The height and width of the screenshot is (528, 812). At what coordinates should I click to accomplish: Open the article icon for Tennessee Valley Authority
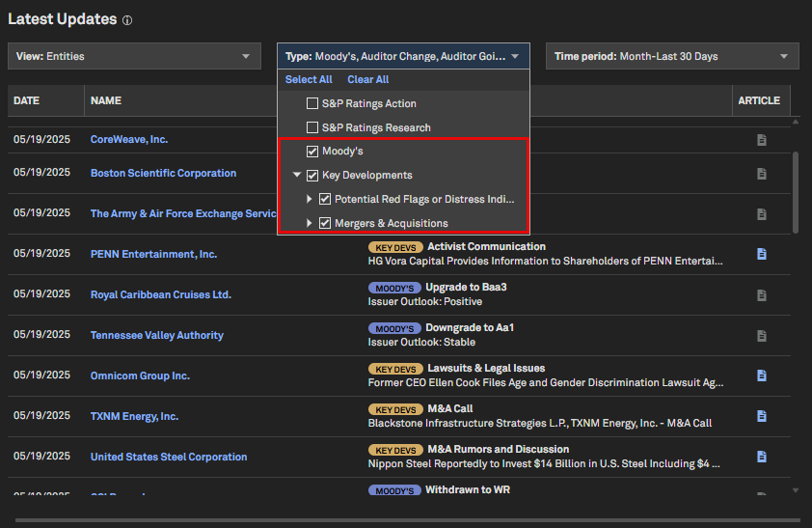point(761,335)
